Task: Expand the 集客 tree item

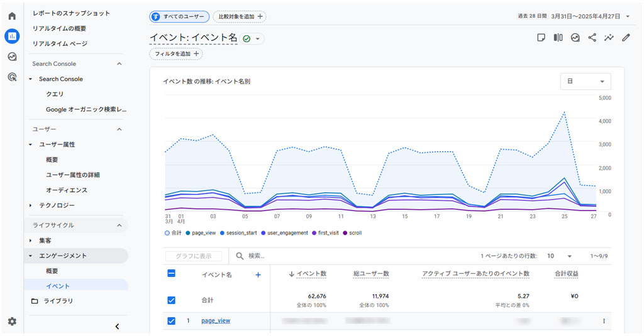Action: (x=30, y=241)
